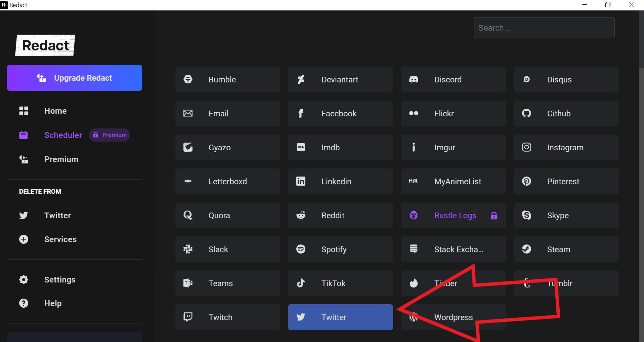Open the Services sidebar label
Image resolution: width=644 pixels, height=342 pixels.
(x=60, y=239)
